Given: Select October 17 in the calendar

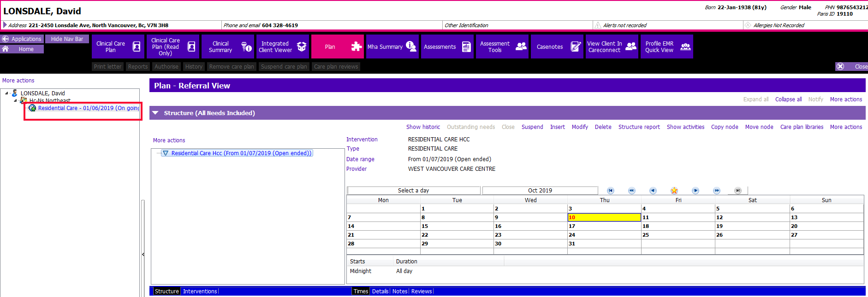Looking at the screenshot, I should point(604,226).
